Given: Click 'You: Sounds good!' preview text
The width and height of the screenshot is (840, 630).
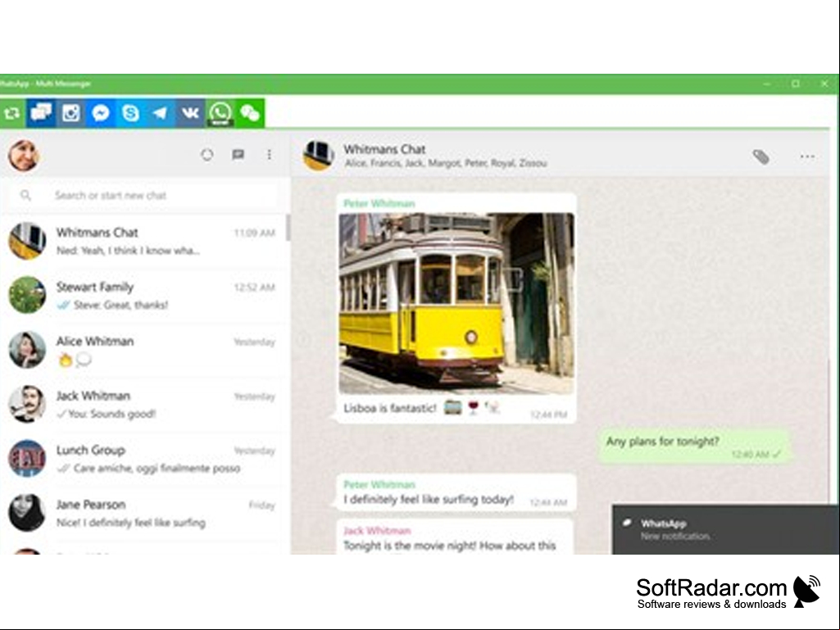Looking at the screenshot, I should [x=112, y=414].
